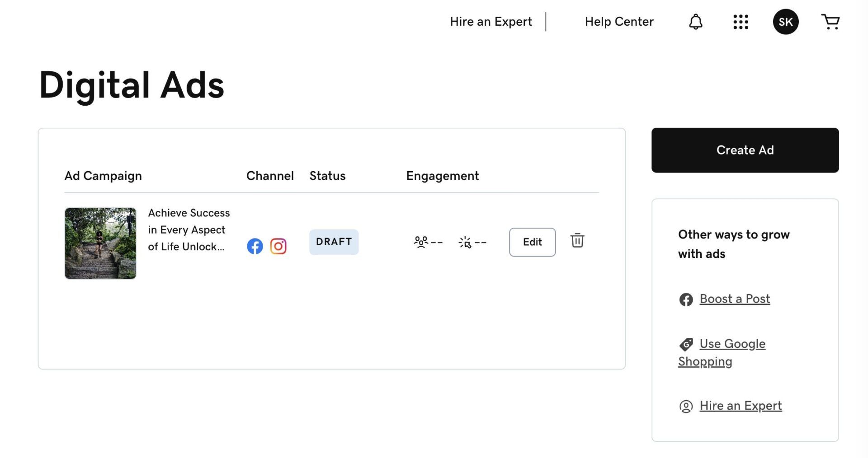Click the Facebook channel icon in campaign row
868x458 pixels.
pos(255,246)
